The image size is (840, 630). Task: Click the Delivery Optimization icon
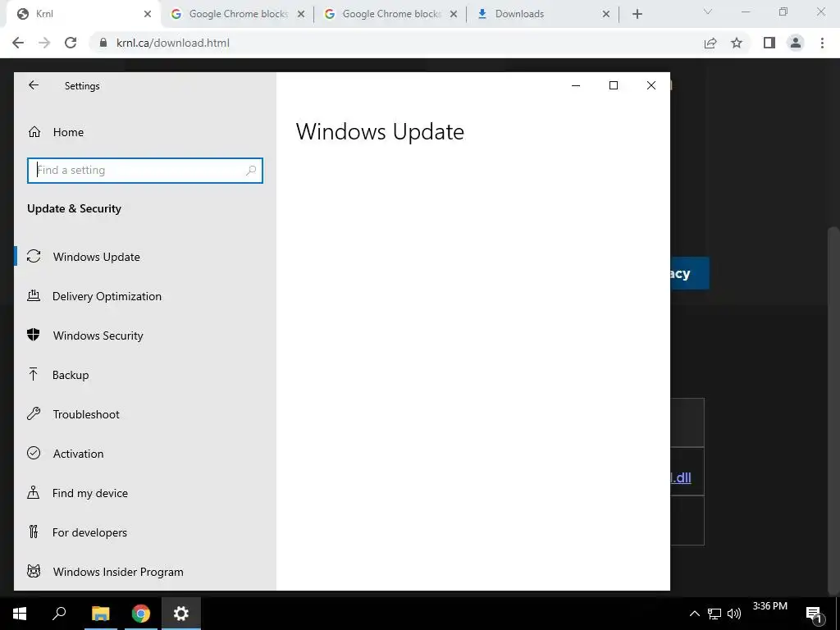(x=34, y=295)
